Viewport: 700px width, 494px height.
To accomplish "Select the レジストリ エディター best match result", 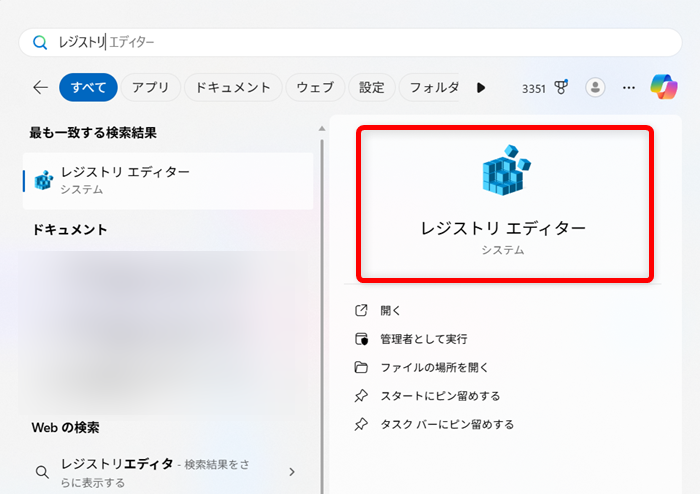I will click(x=168, y=181).
